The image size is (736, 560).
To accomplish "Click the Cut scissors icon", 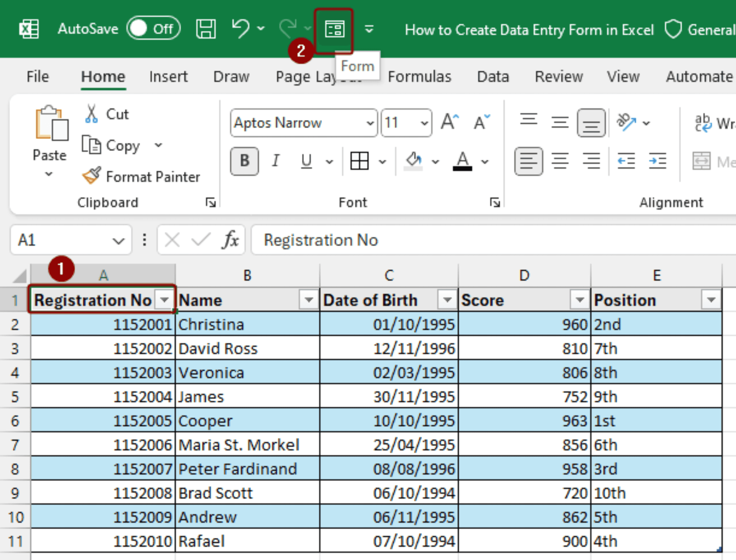I will coord(92,113).
